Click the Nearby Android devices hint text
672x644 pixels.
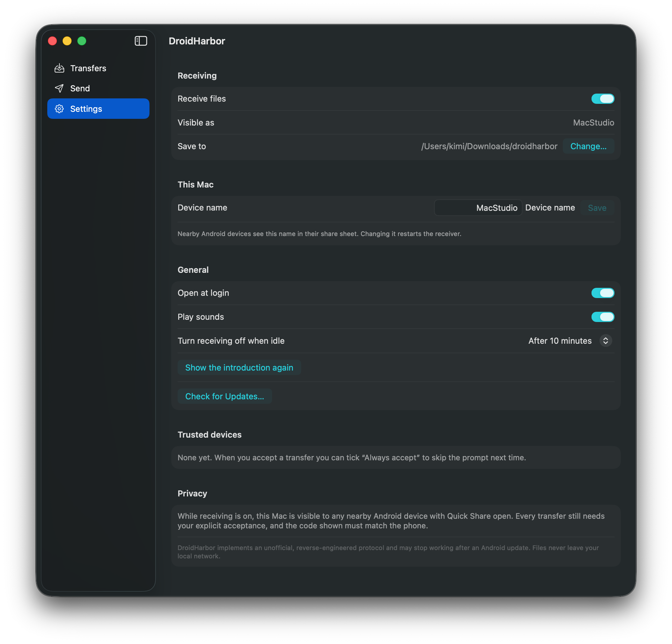(x=319, y=234)
